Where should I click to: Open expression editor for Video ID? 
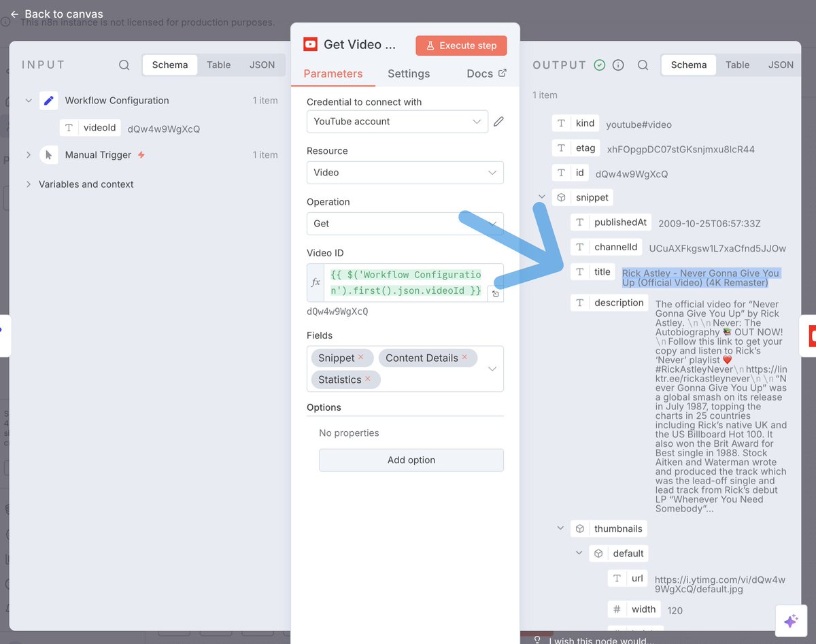point(496,294)
